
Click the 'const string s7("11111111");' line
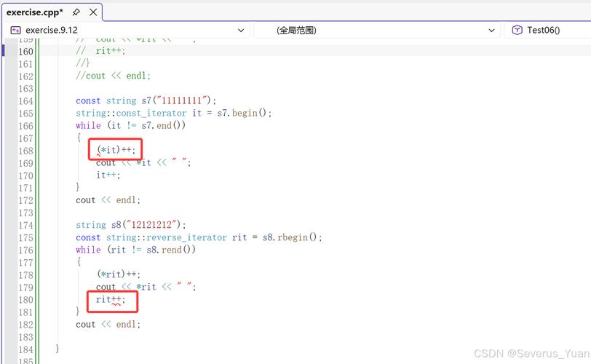[x=146, y=100]
